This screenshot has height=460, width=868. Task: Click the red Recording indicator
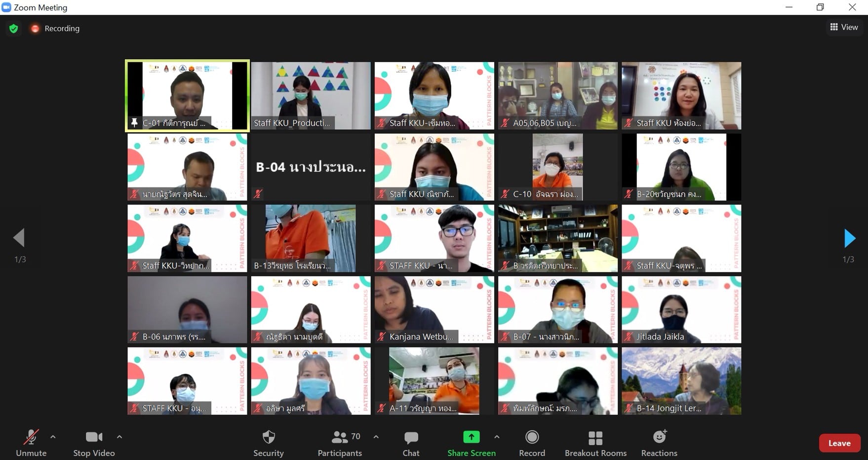35,29
